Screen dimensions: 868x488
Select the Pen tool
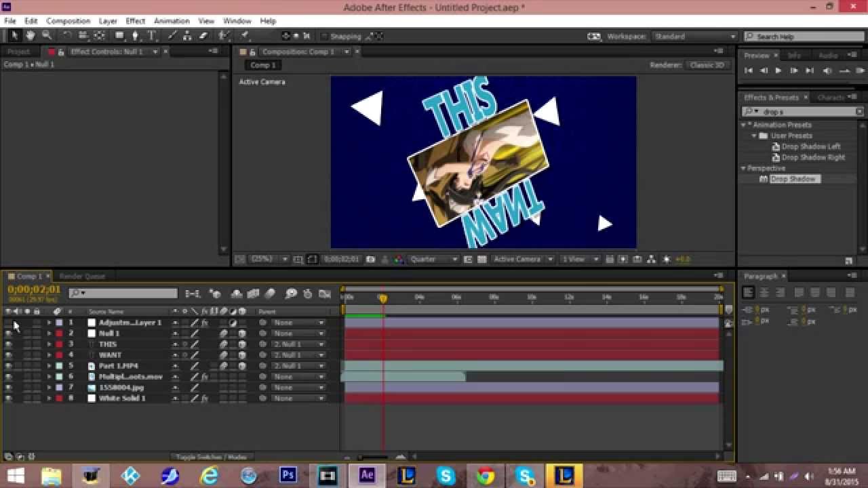click(x=136, y=36)
